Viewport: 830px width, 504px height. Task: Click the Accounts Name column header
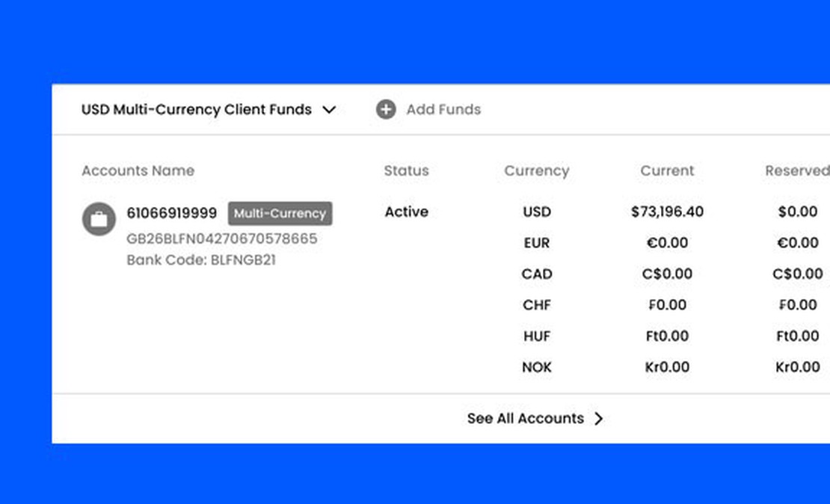(138, 170)
